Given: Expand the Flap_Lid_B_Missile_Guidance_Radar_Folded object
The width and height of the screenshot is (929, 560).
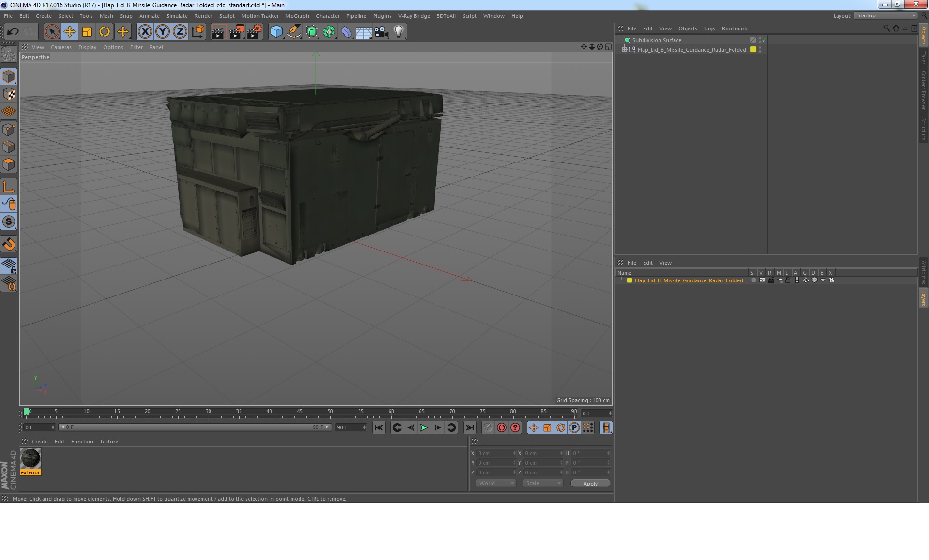Looking at the screenshot, I should pyautogui.click(x=625, y=50).
